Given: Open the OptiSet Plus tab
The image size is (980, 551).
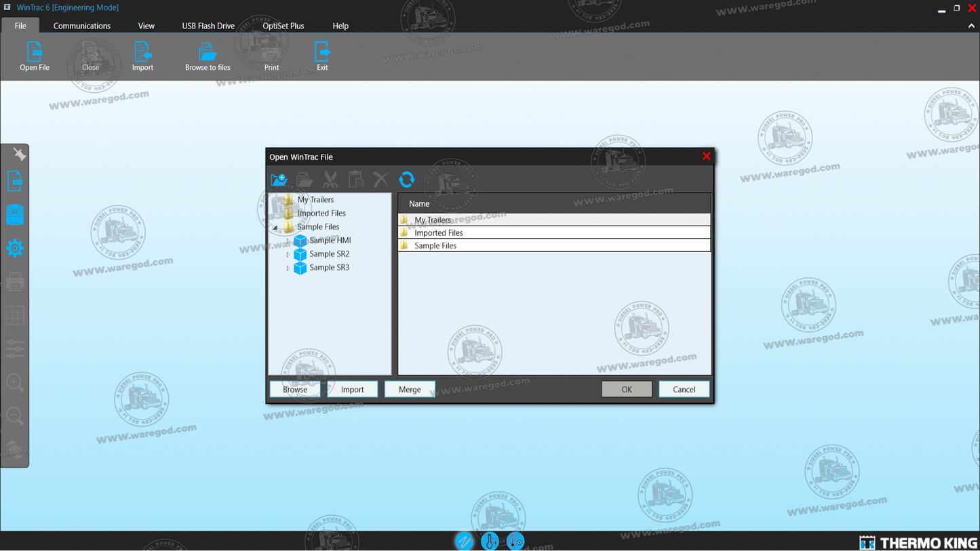Looking at the screenshot, I should [x=283, y=26].
